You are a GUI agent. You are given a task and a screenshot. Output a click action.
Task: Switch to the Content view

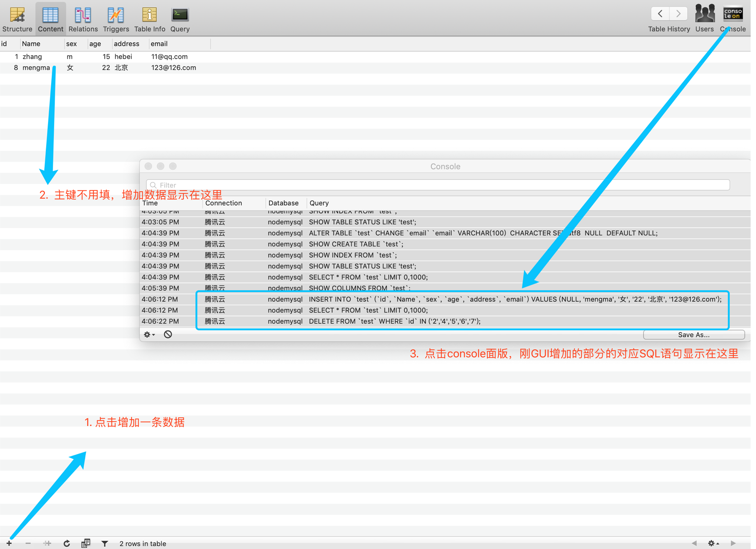(x=50, y=19)
